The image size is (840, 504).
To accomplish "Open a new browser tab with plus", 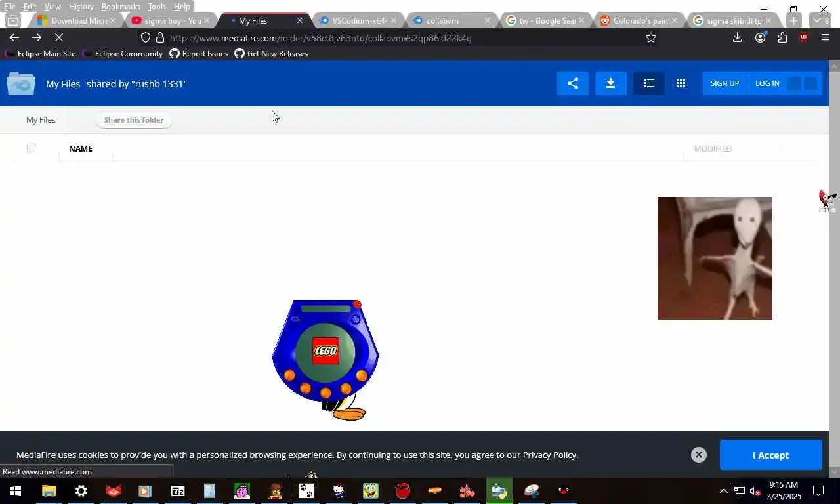I will pos(793,21).
